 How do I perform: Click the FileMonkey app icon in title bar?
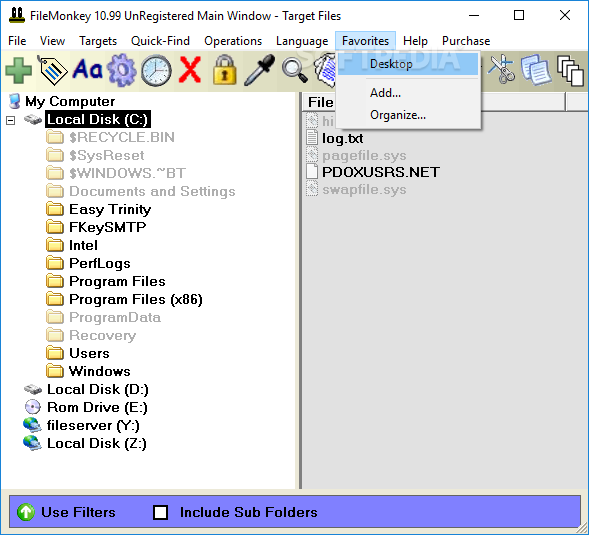[17, 15]
